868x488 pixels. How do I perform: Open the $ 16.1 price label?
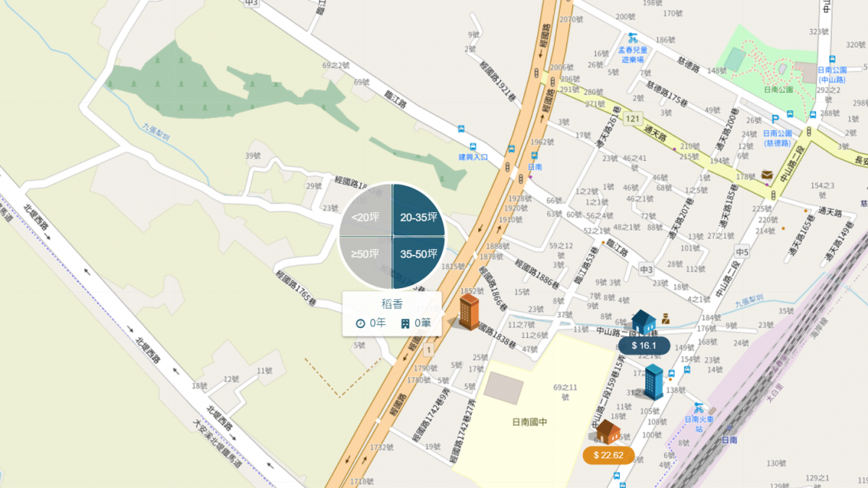(644, 345)
